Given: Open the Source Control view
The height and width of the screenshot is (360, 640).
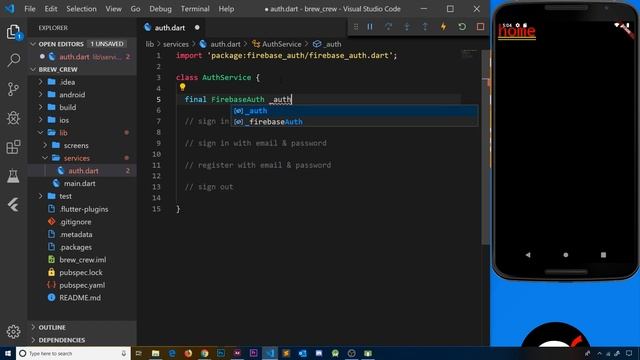Looking at the screenshot, I should (x=13, y=89).
